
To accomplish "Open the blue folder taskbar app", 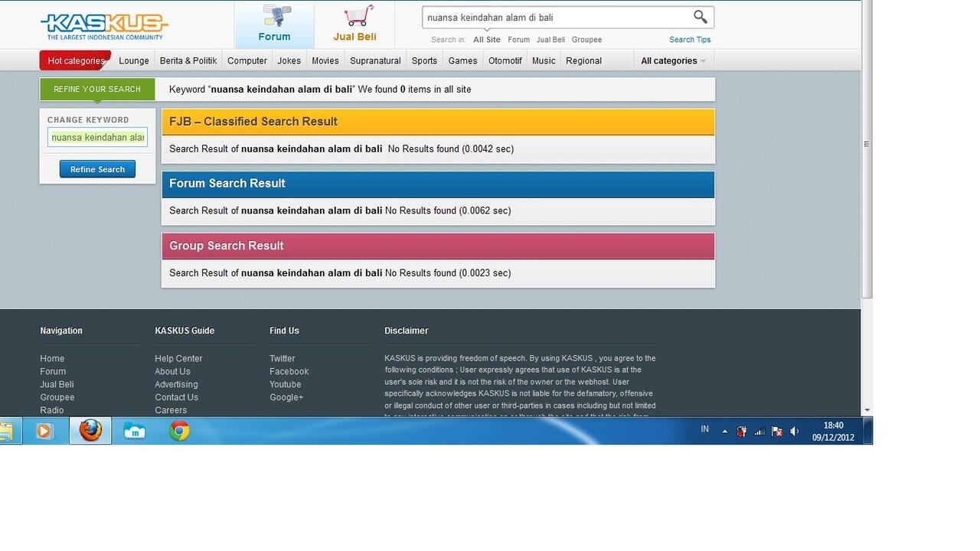I will tap(135, 432).
